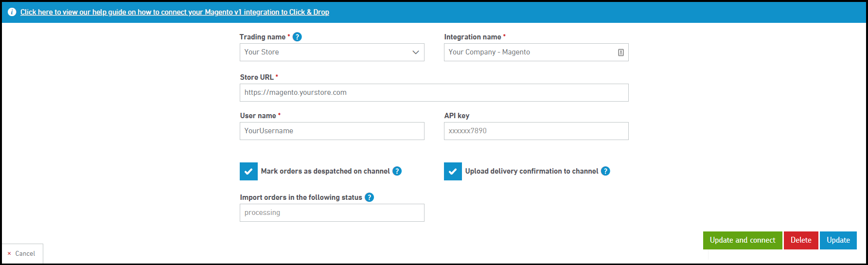Click the chevron arrow in Your Store selector
868x265 pixels.
coord(416,53)
